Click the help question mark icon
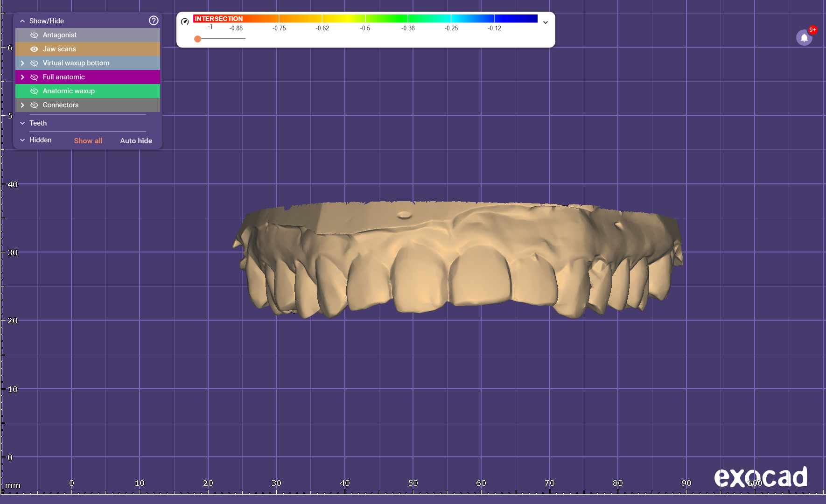826x504 pixels. point(154,21)
